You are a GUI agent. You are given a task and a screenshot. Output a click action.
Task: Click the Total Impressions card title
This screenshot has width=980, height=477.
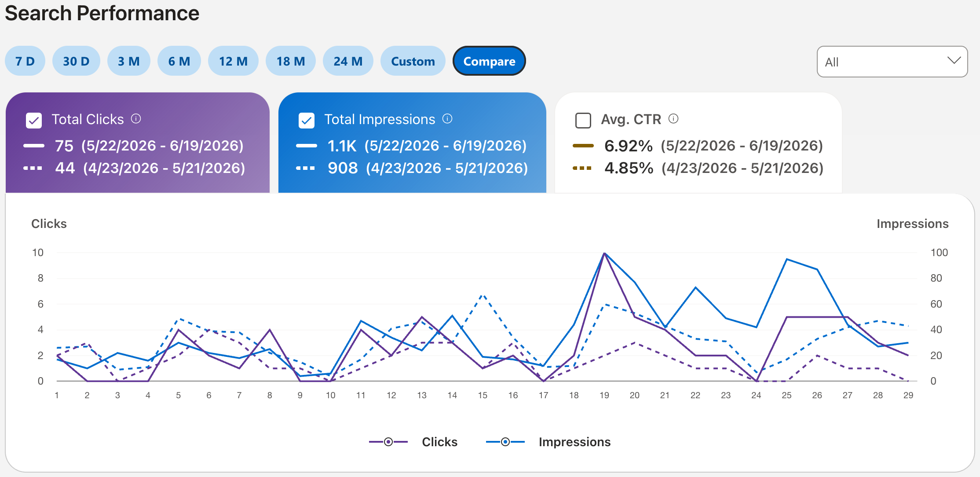pyautogui.click(x=380, y=119)
